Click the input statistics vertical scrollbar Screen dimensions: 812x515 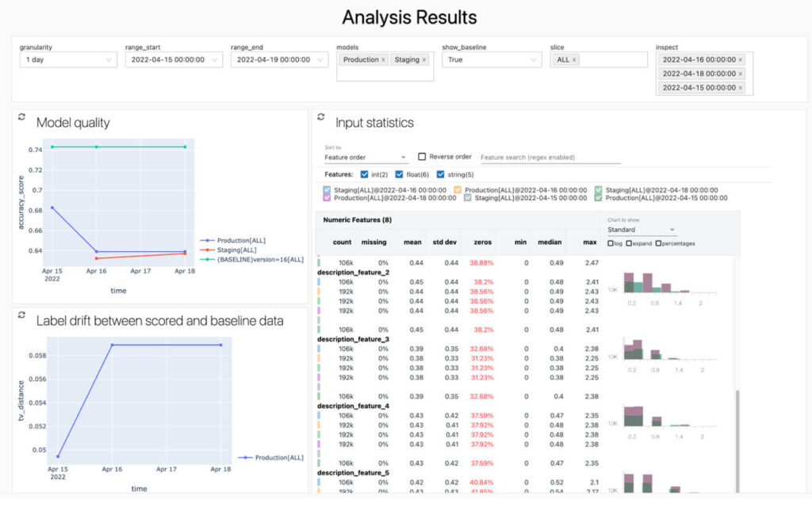click(x=737, y=441)
